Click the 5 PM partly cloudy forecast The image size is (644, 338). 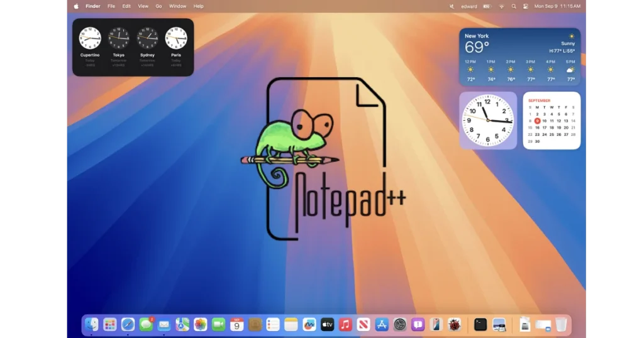click(x=570, y=70)
